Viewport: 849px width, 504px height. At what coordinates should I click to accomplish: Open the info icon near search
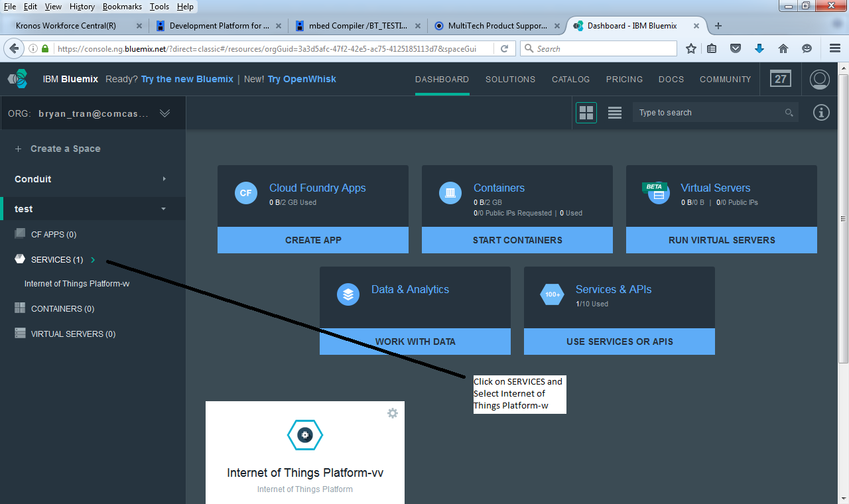[821, 113]
